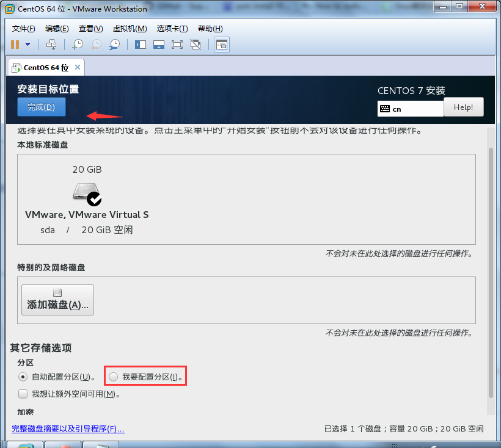Click the cn keyboard layout indicator
Screen dimensions: 501x448
pos(410,109)
